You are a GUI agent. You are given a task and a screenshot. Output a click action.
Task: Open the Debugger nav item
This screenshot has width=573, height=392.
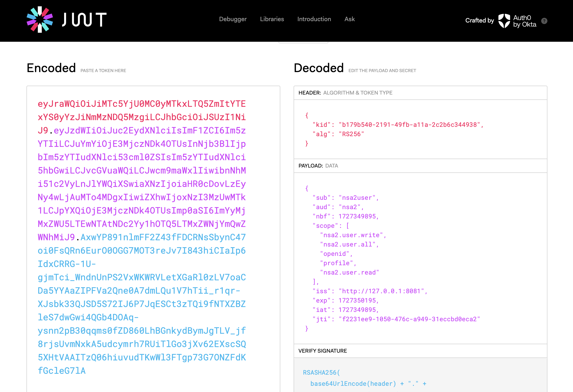click(x=233, y=19)
